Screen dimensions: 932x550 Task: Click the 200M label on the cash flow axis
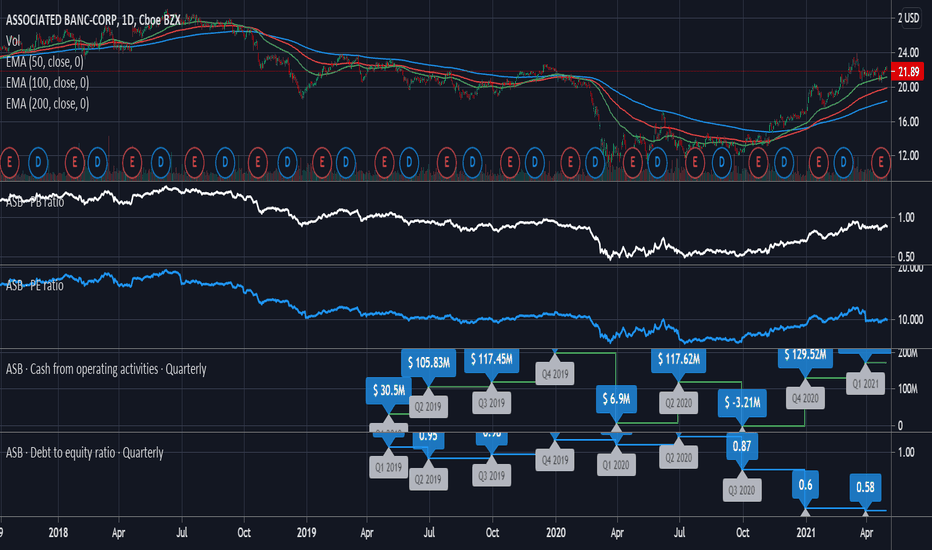(908, 353)
